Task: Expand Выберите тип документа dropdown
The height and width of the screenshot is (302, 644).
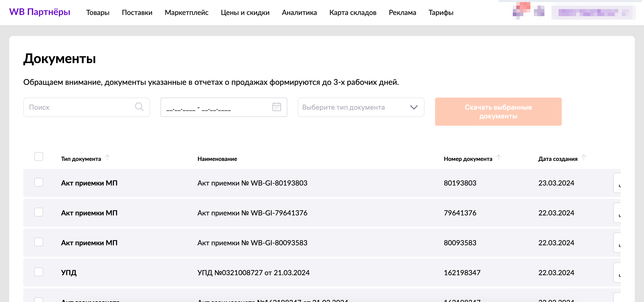Action: click(x=361, y=107)
